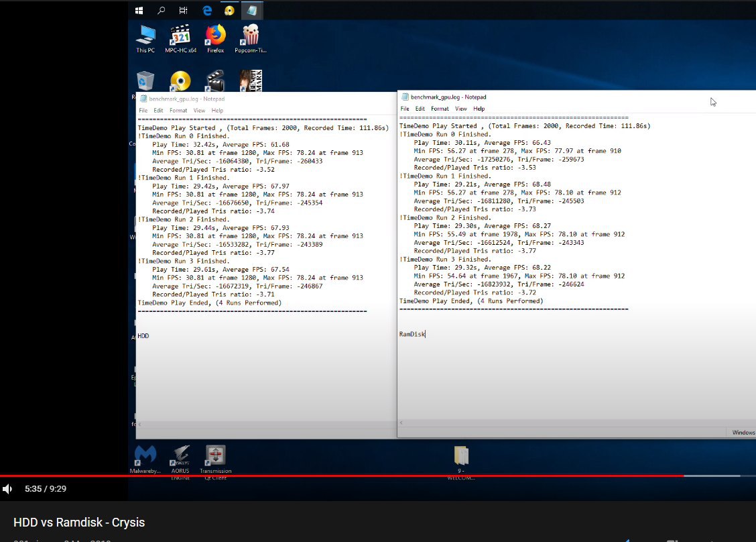Click '!TimeDemo Run 2 Finished.' in the left window
Screen dimensions: 756x542
coord(184,219)
